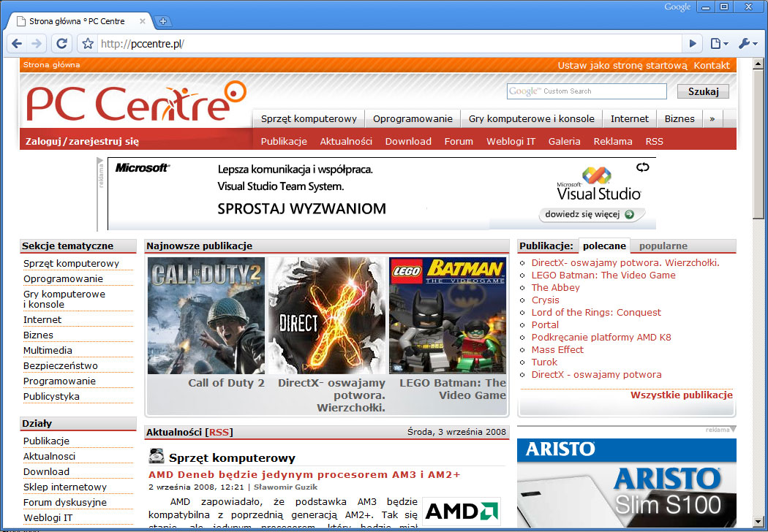Open the page control menu dropdown
The image size is (768, 532).
[719, 44]
